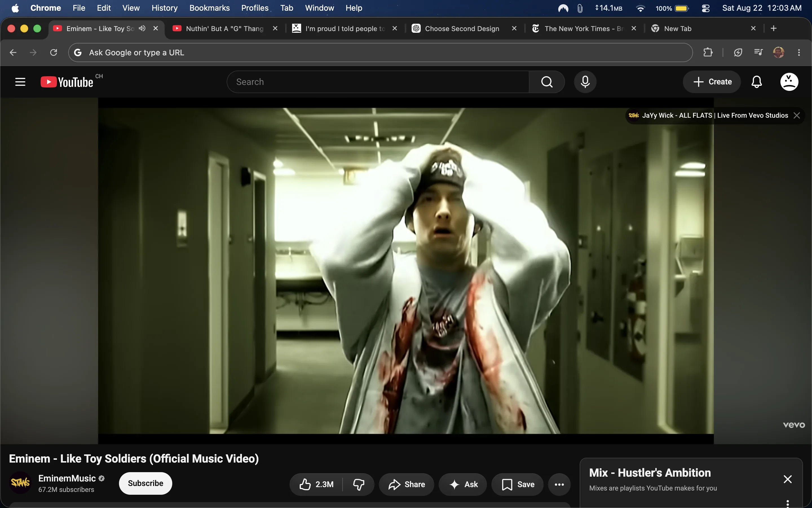Viewport: 812px width, 508px height.
Task: Open EminemMusic channel avatar
Action: click(x=21, y=483)
